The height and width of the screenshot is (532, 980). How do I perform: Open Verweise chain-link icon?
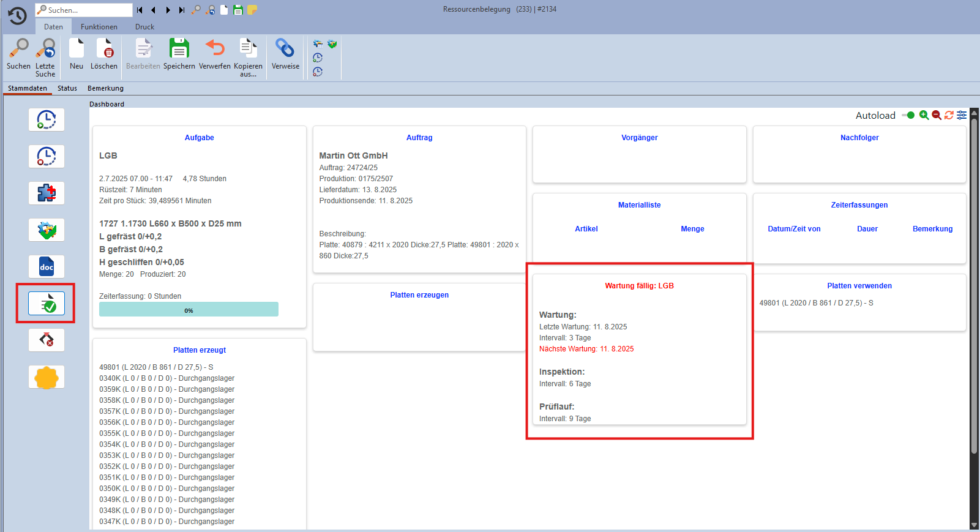[285, 49]
